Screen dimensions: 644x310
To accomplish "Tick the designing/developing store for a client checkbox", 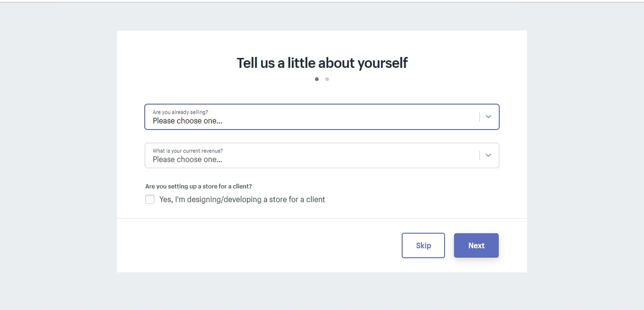I will click(x=150, y=199).
